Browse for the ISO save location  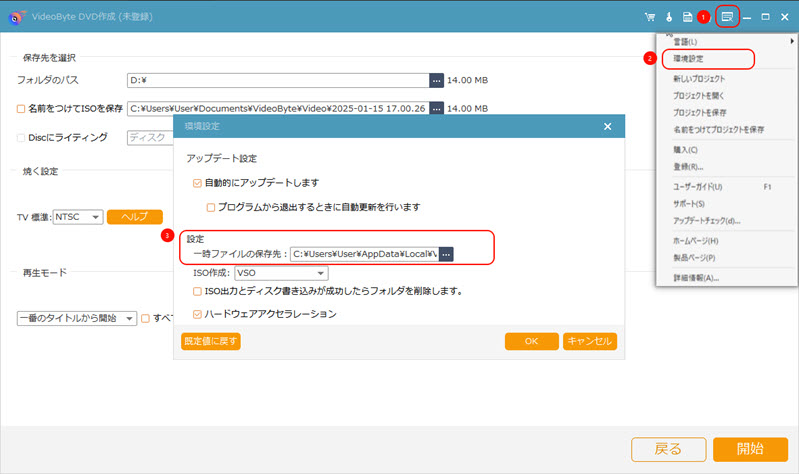pyautogui.click(x=436, y=109)
